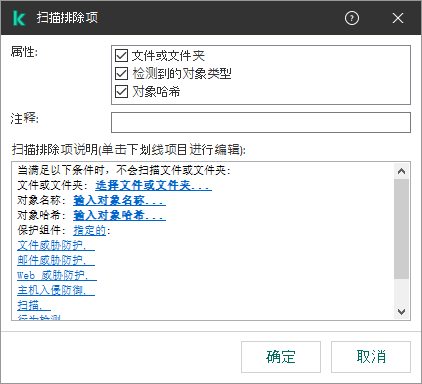The image size is (422, 384).
Task: Confirm with the 确定 button
Action: tap(281, 357)
